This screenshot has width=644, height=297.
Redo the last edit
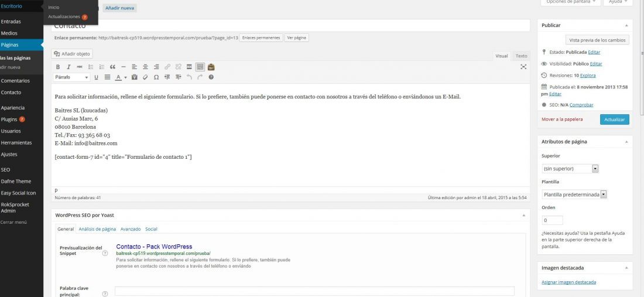coord(200,77)
